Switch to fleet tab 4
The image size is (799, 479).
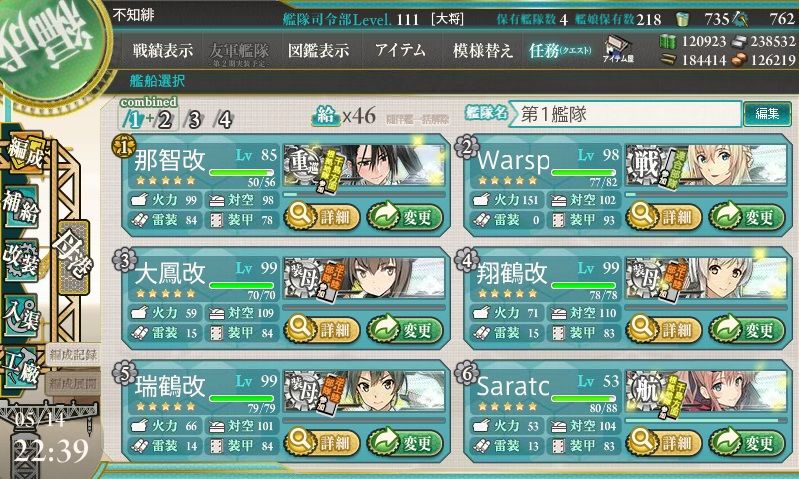tap(224, 120)
